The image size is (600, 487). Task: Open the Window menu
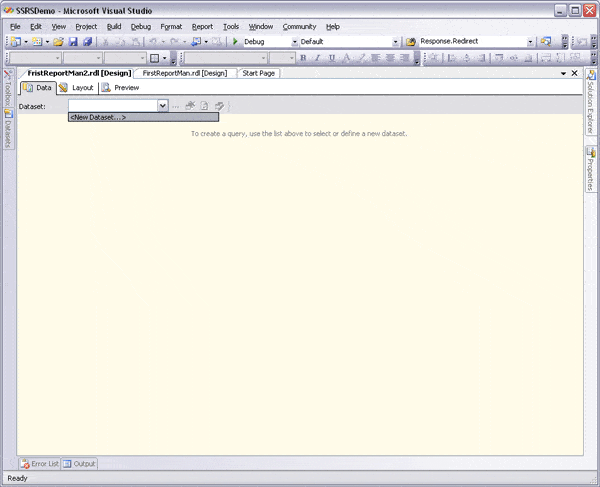click(x=261, y=26)
